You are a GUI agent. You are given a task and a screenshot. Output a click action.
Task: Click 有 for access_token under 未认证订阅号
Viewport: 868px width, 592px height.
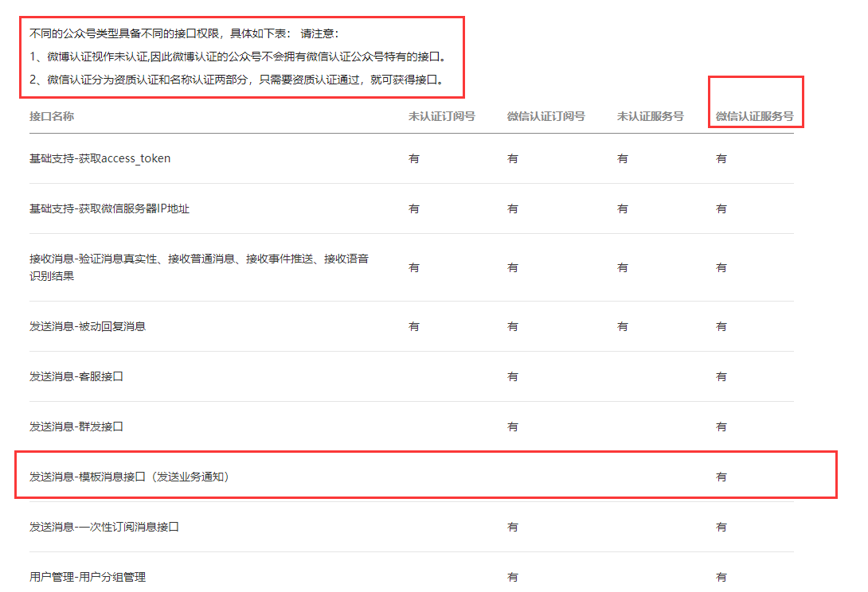coord(413,159)
